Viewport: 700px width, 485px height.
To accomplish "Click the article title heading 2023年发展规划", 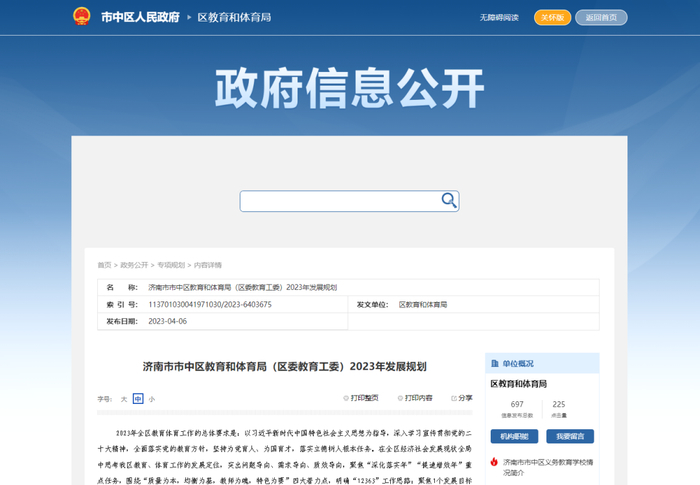I will pos(284,366).
